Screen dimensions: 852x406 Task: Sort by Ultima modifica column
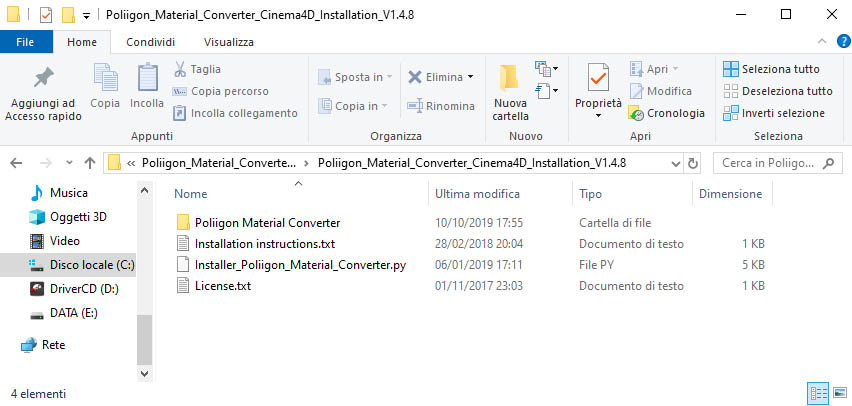click(x=477, y=194)
